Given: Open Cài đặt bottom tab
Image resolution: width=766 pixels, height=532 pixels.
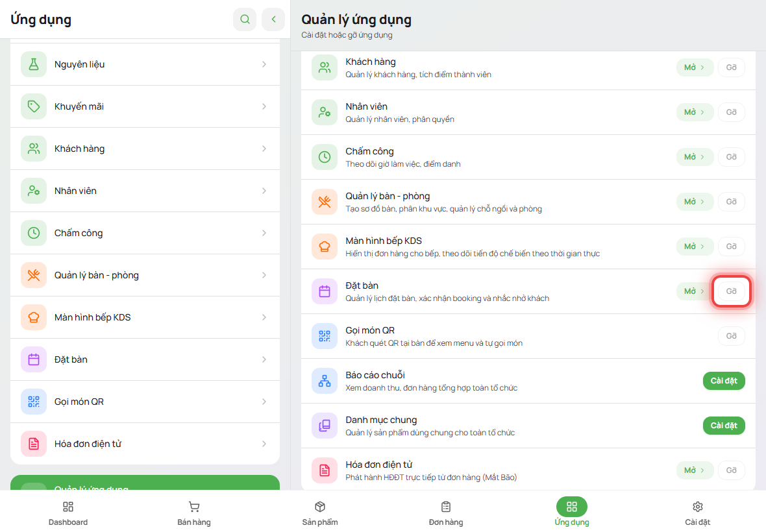Looking at the screenshot, I should (698, 513).
